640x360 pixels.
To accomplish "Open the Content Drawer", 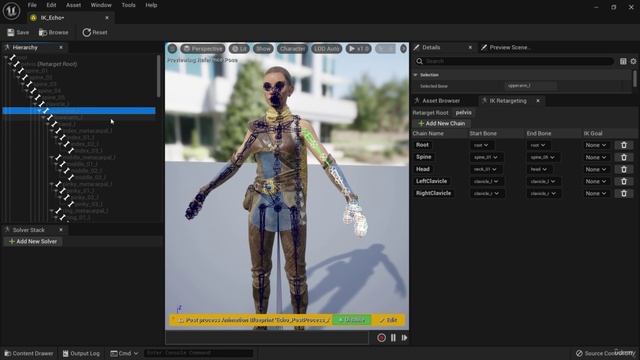I will 29,353.
